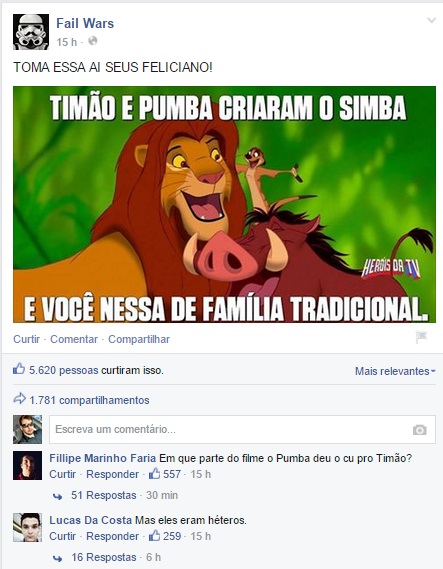Click Responder on Lucas Da Costa's comment
Viewport: 443px width, 569px height.
(x=112, y=536)
